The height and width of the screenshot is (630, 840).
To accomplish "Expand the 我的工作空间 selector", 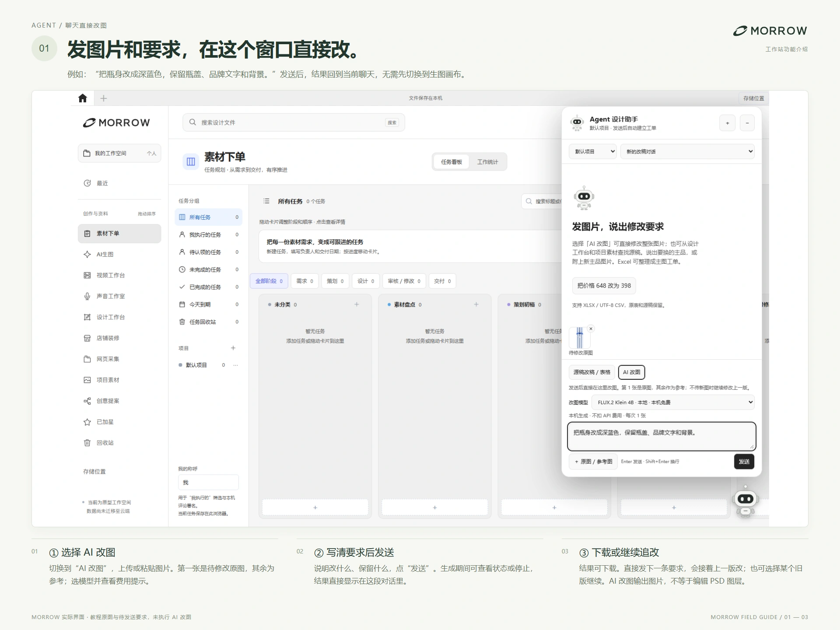I will [119, 153].
